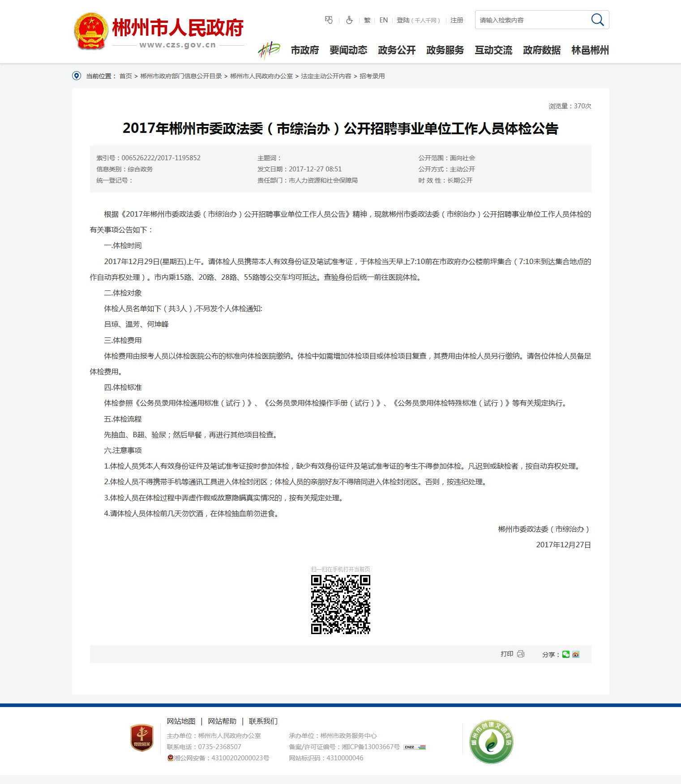
Task: Click the signature date 2017年12月27日
Action: tap(564, 545)
